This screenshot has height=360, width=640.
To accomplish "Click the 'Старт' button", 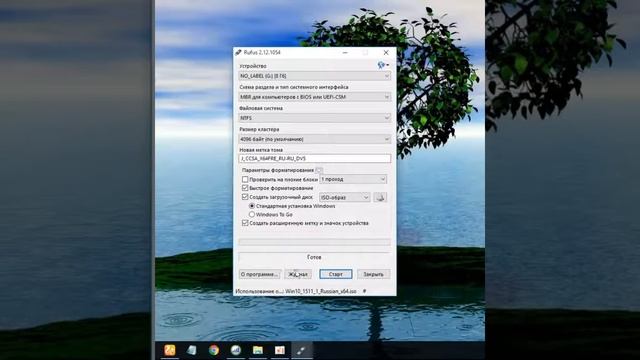I will tap(336, 274).
